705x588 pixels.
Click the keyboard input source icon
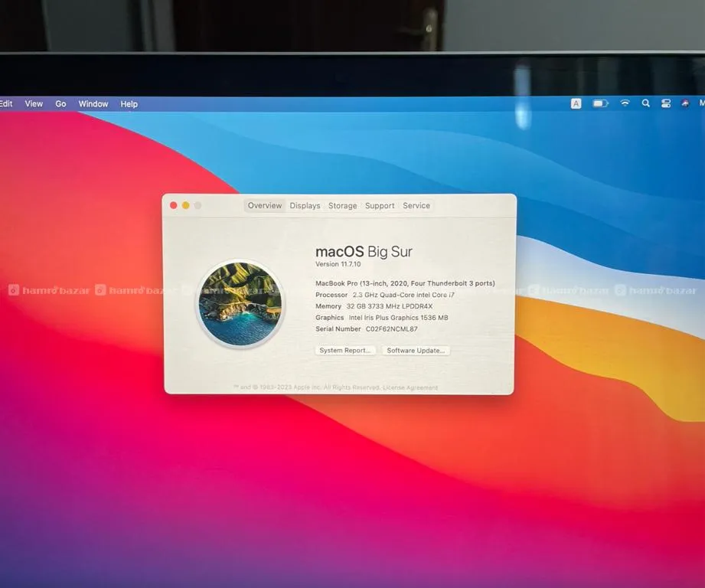(x=576, y=103)
